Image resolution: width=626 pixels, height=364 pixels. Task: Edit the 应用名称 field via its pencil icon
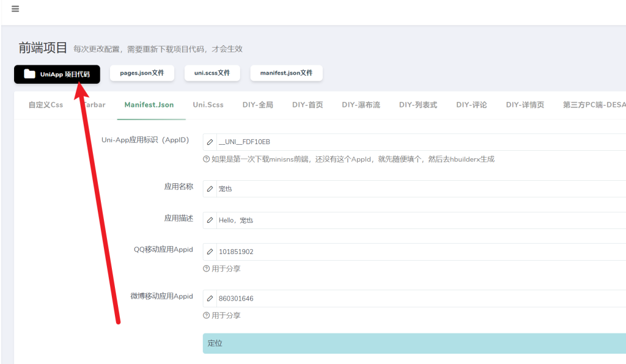[210, 188]
